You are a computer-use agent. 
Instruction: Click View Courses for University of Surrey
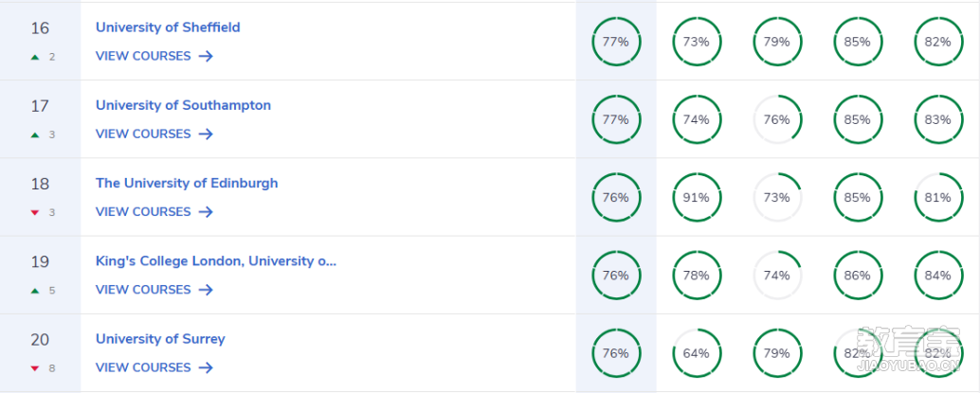click(x=143, y=367)
